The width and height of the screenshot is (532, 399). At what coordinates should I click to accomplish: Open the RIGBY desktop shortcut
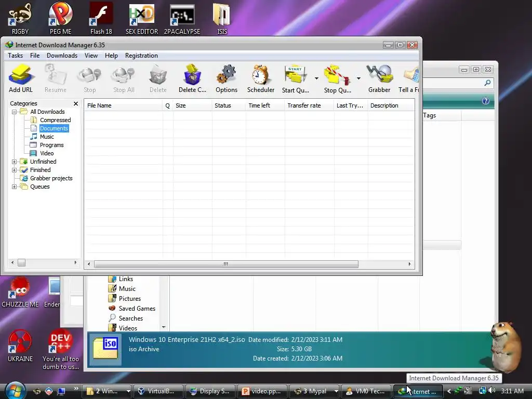[x=20, y=19]
